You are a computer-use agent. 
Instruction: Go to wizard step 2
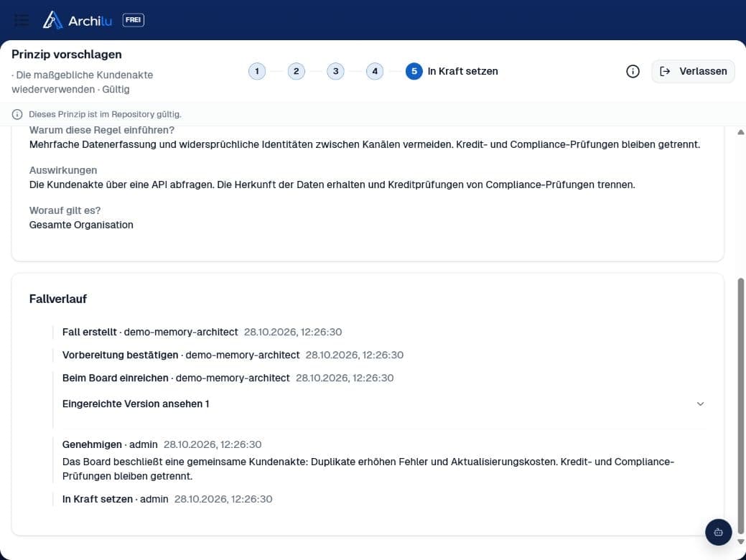coord(296,71)
